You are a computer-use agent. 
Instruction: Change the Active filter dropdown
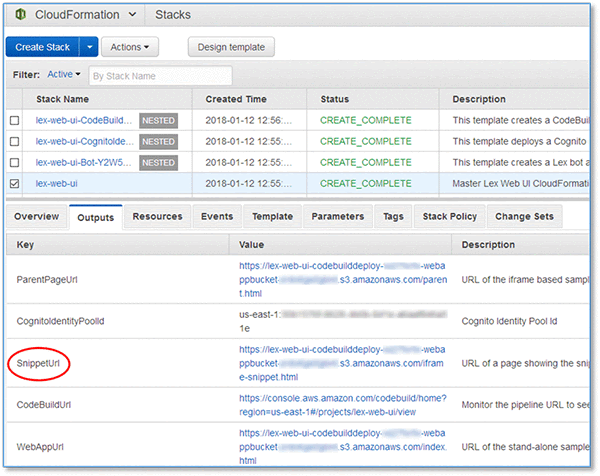[64, 74]
